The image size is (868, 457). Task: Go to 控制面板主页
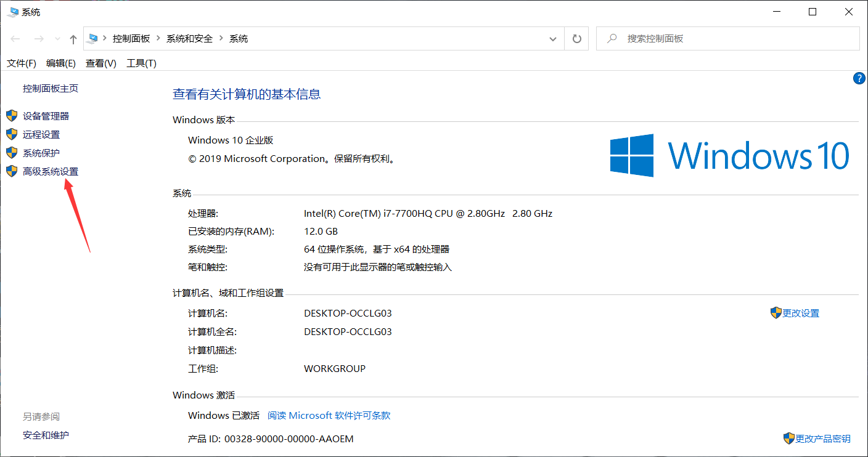[x=51, y=88]
